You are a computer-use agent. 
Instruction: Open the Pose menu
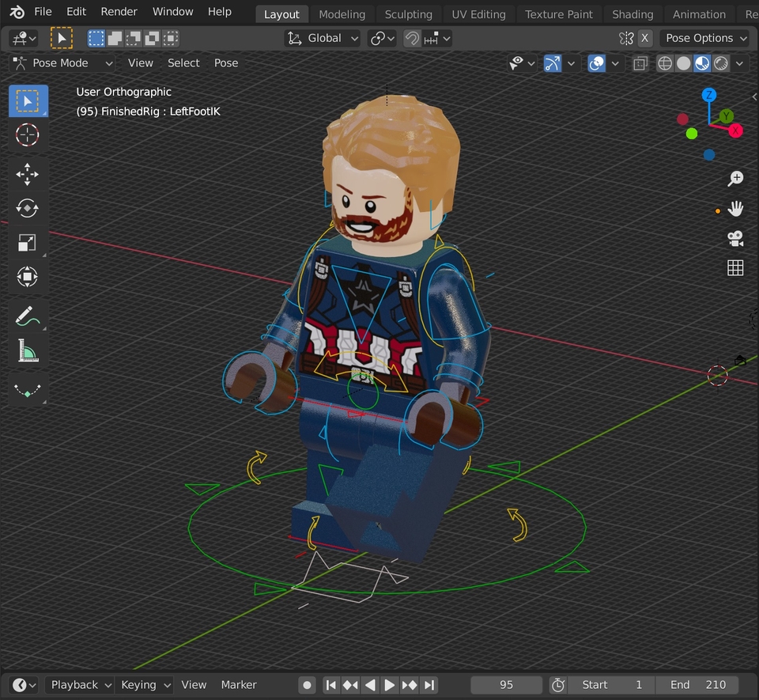(226, 63)
